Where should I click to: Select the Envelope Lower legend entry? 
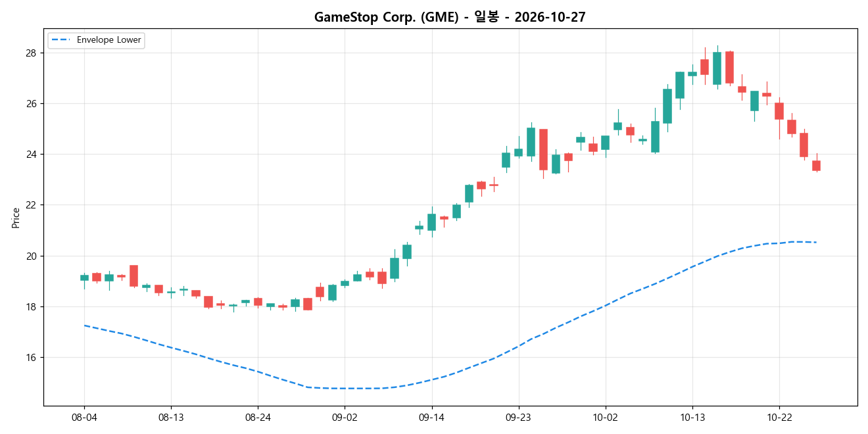(96, 40)
